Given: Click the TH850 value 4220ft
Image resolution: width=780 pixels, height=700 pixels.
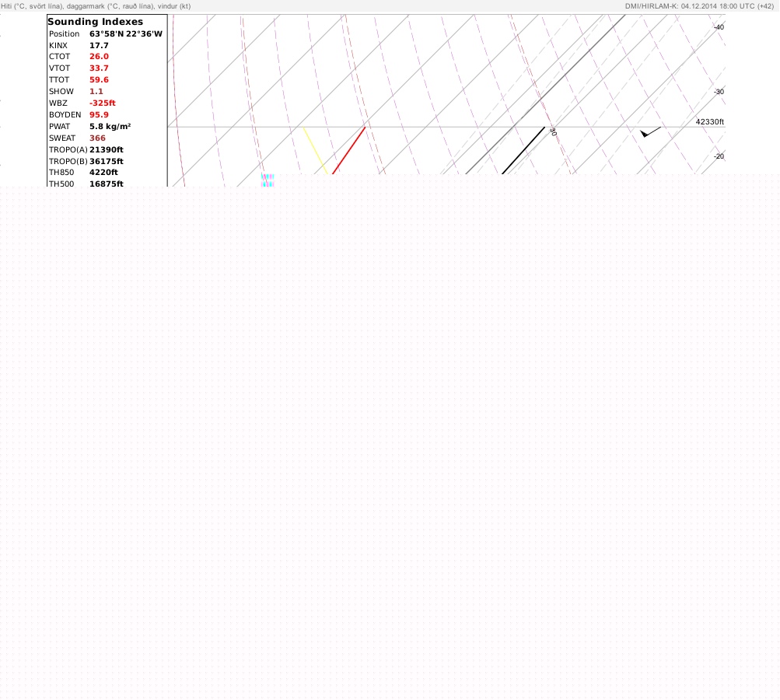Looking at the screenshot, I should pos(103,172).
